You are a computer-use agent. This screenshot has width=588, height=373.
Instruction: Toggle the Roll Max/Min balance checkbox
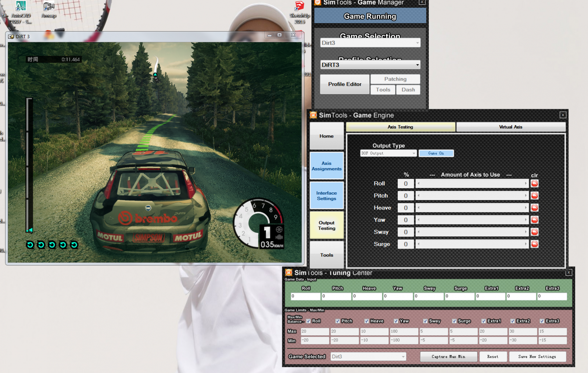click(308, 321)
